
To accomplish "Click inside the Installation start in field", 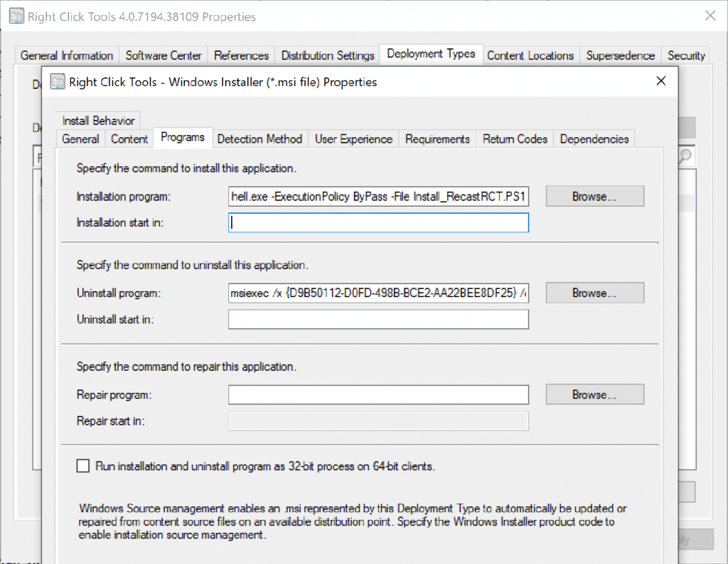I will [x=378, y=222].
